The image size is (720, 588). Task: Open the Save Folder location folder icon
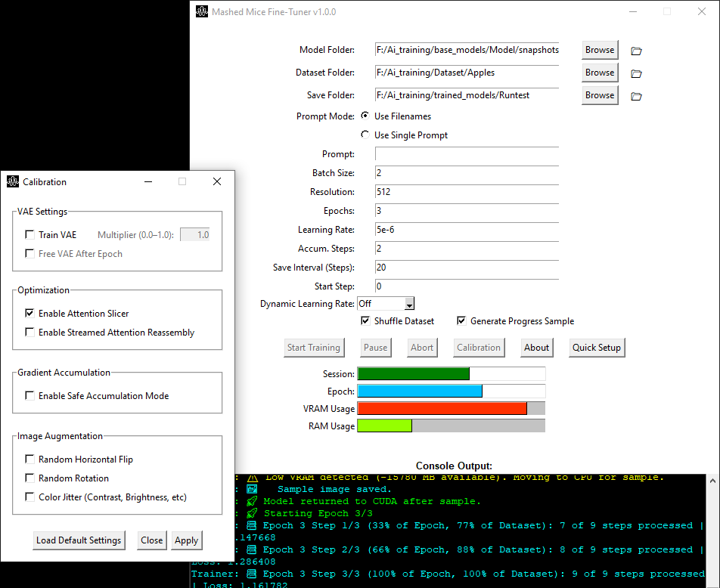[x=636, y=96]
